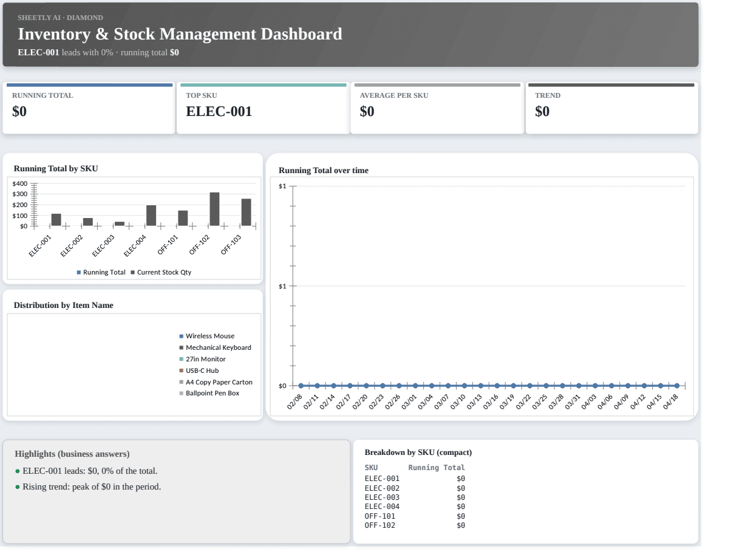Click the OFF-101 bar in the SKU chart

[x=183, y=218]
